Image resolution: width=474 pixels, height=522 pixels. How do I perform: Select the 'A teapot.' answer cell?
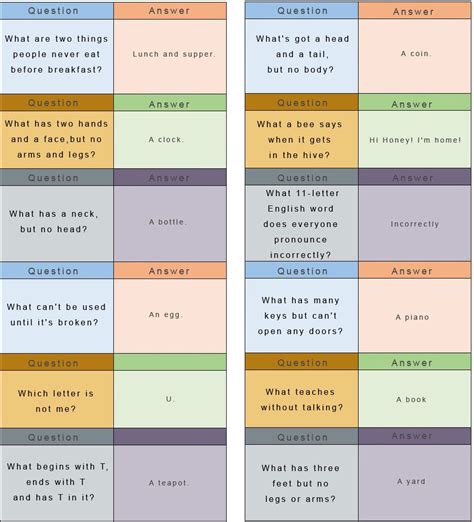coord(170,483)
